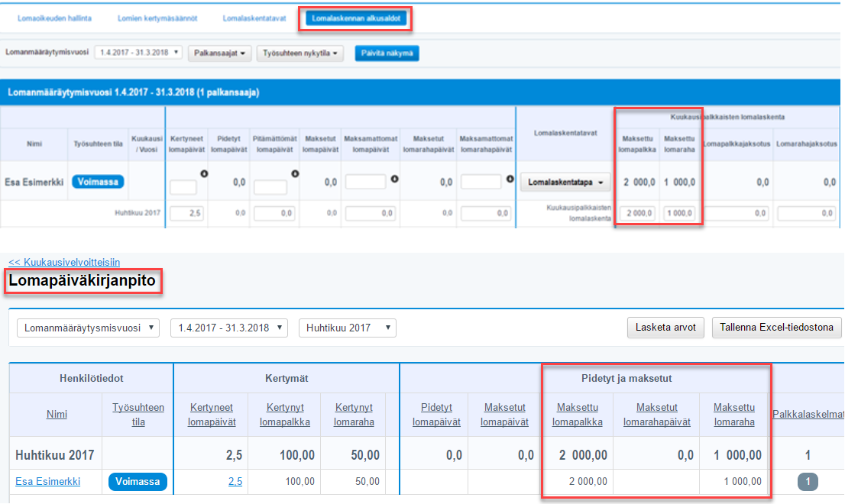
Task: Click Tallenna Excel-tiedostona button
Action: coord(776,328)
